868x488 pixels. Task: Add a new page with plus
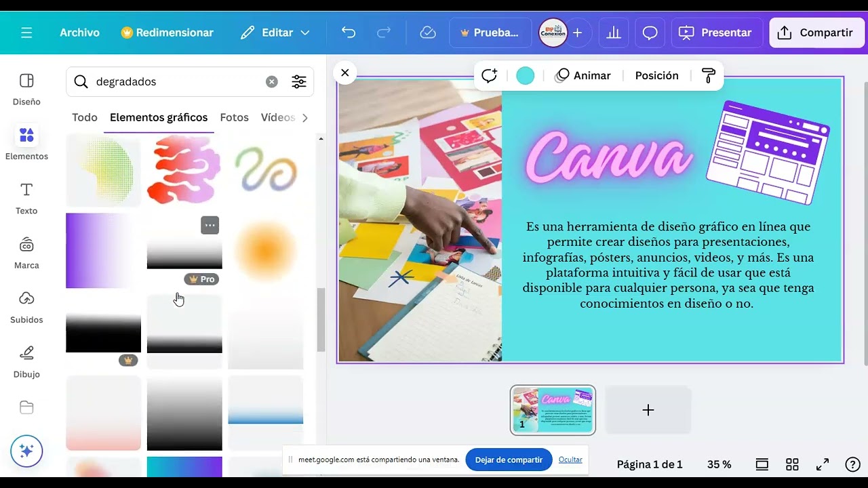pos(648,410)
